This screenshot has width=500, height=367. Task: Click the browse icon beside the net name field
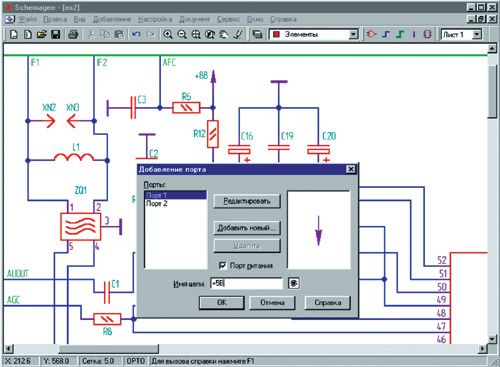click(x=293, y=283)
